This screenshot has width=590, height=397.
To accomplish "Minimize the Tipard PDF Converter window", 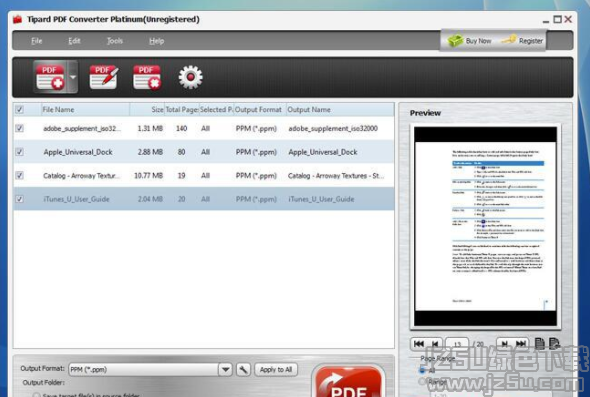I will point(546,20).
